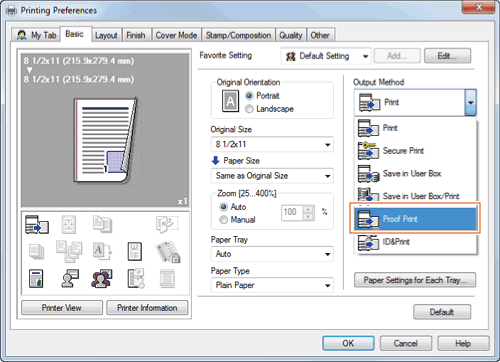500x362 pixels.
Task: Click the page with small clock icon
Action: tap(136, 278)
